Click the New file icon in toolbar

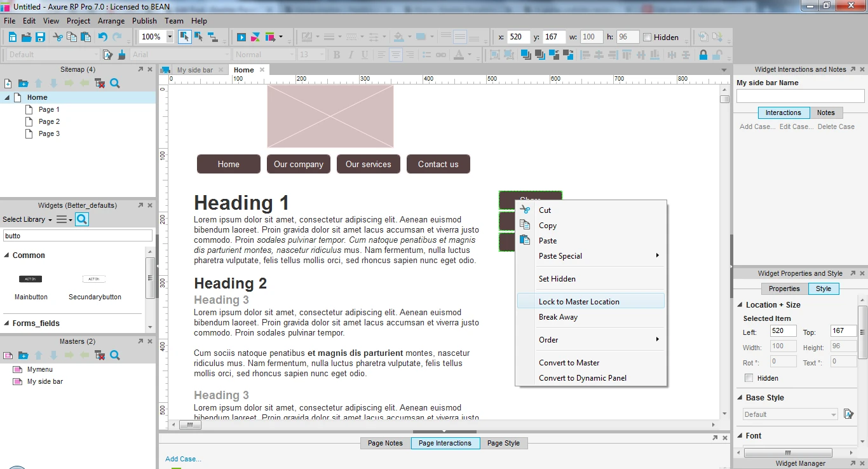(12, 37)
